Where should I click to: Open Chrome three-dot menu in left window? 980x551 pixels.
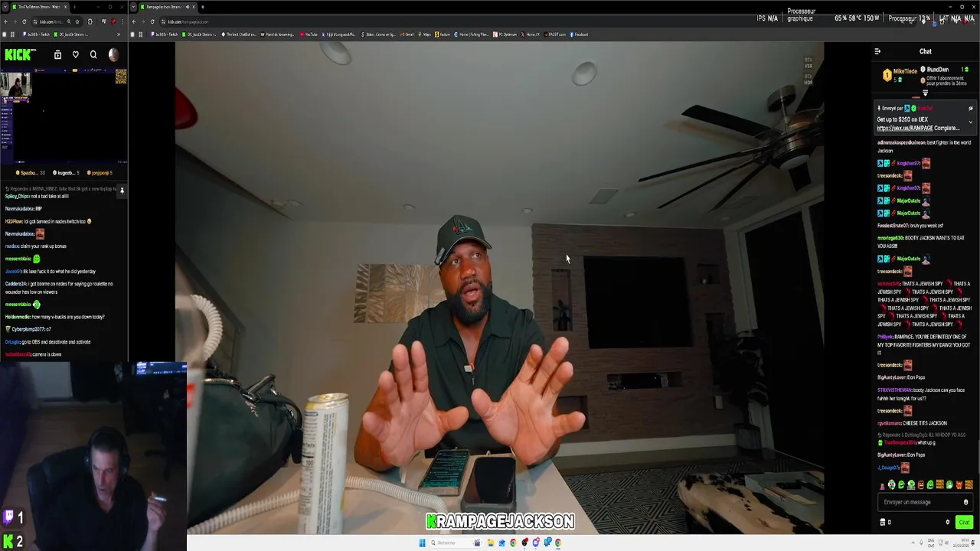(x=122, y=21)
